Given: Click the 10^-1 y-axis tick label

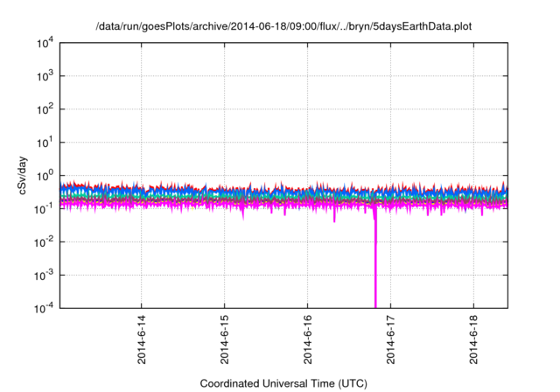Looking at the screenshot, I should click(x=44, y=209).
